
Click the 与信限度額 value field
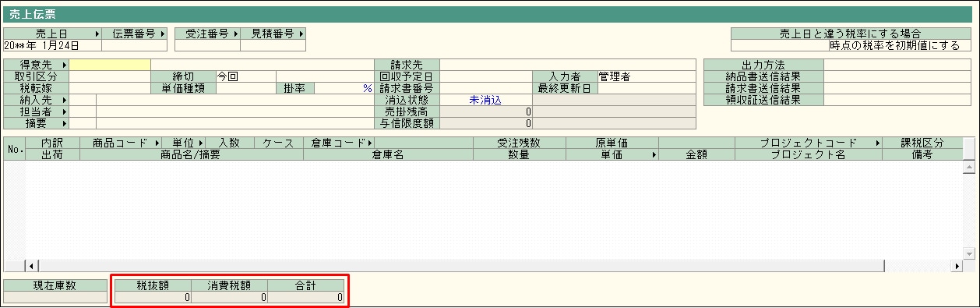(x=486, y=123)
